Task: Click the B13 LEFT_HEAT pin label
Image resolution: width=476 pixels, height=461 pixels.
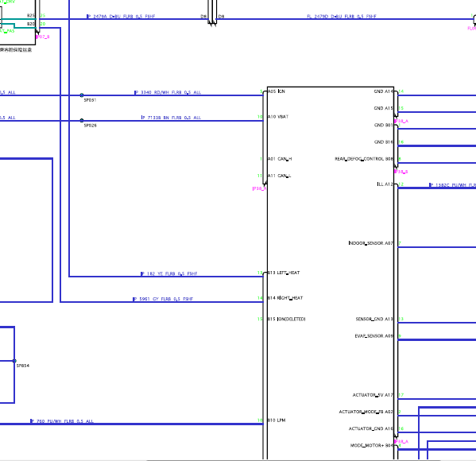Action: (x=284, y=273)
